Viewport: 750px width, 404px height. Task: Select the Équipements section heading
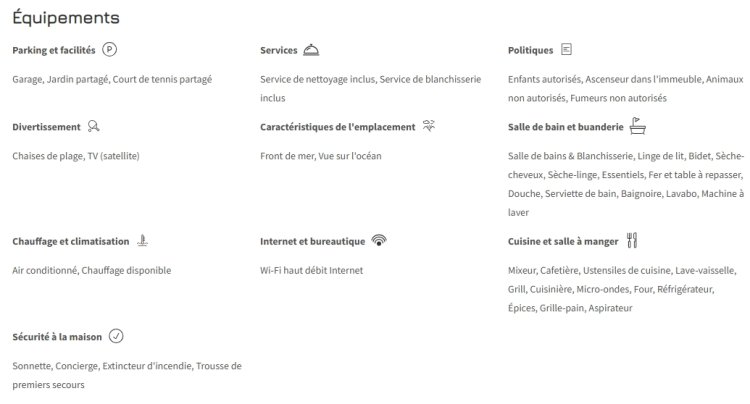click(x=66, y=17)
